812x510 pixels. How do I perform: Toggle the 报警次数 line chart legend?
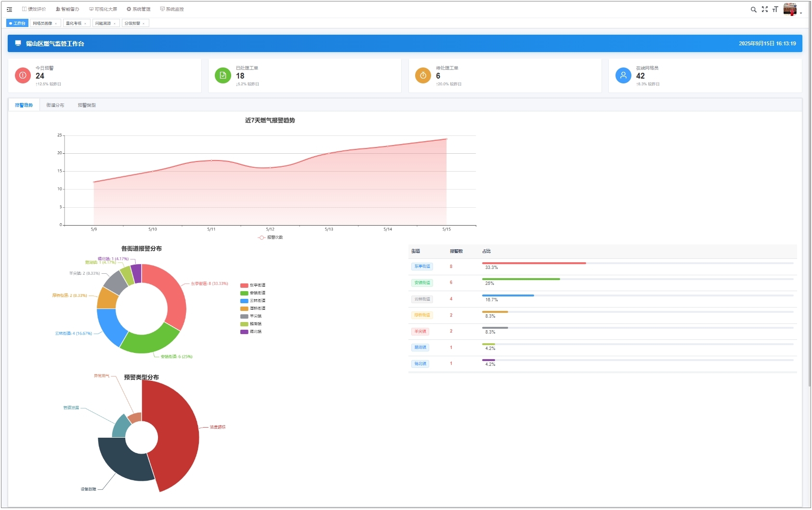(x=270, y=238)
